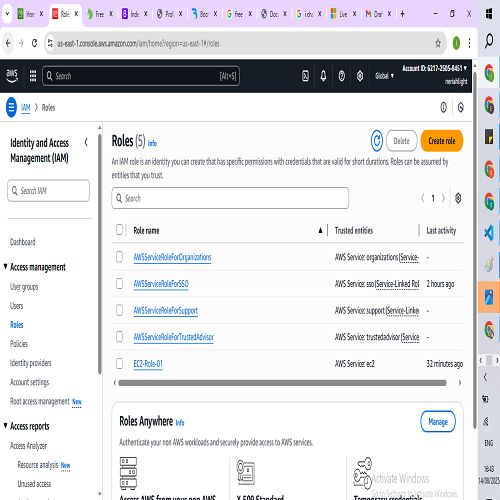This screenshot has height=500, width=500.
Task: Go back in browser history
Action: coord(8,43)
